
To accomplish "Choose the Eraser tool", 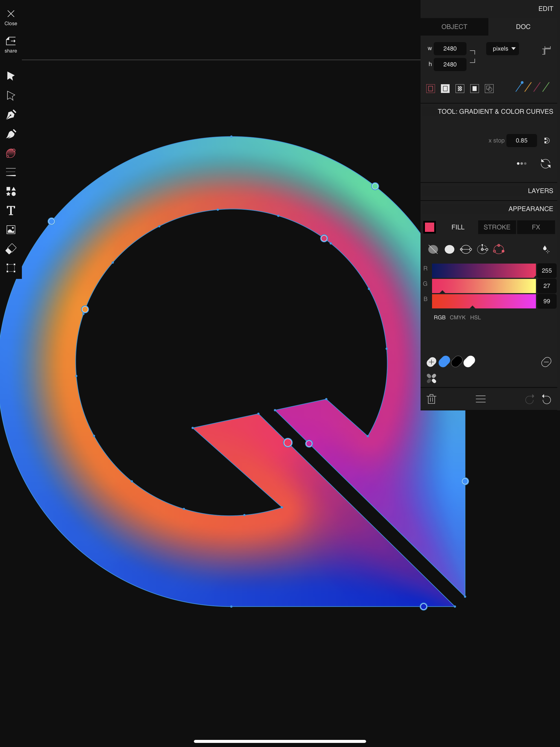I will pyautogui.click(x=11, y=249).
